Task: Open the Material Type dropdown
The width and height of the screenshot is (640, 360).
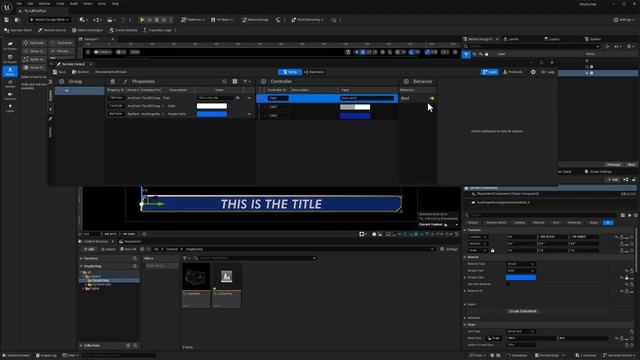Action: click(x=521, y=264)
